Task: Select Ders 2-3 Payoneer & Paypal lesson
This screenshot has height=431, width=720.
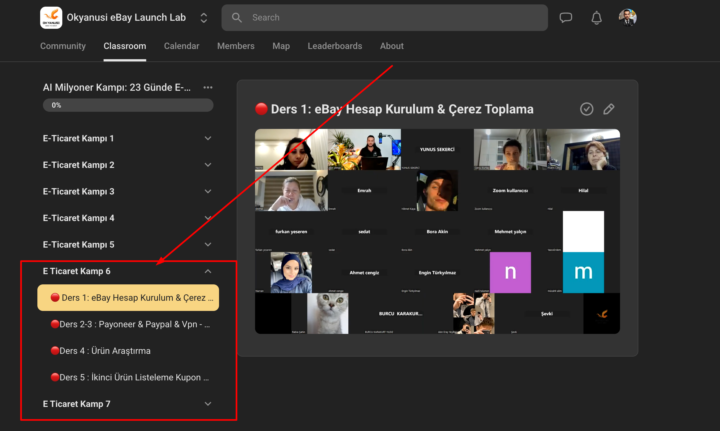Action: click(130, 324)
